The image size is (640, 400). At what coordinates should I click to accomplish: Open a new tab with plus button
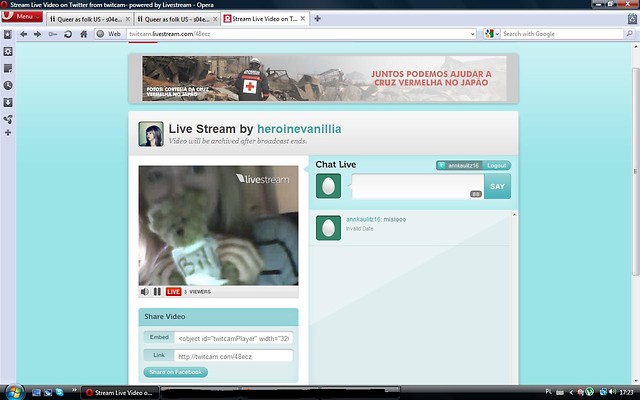[x=317, y=18]
